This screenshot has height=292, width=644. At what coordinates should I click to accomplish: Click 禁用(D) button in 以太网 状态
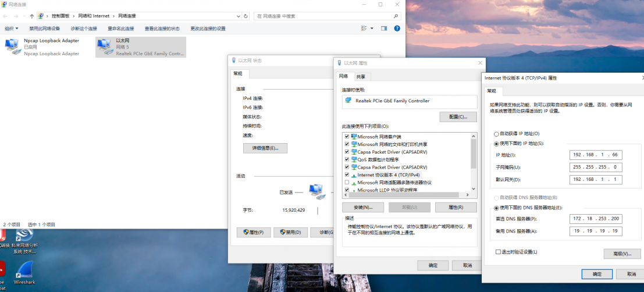pyautogui.click(x=290, y=232)
